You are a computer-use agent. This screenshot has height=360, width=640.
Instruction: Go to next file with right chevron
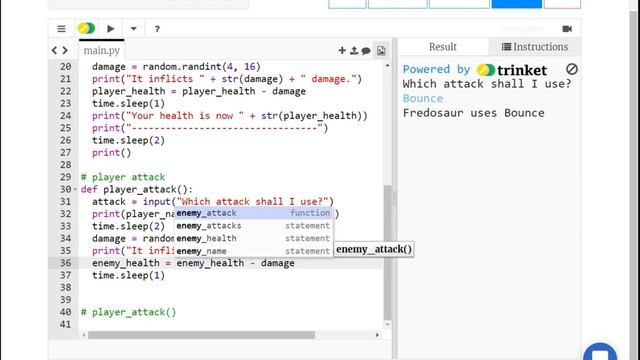(x=65, y=50)
